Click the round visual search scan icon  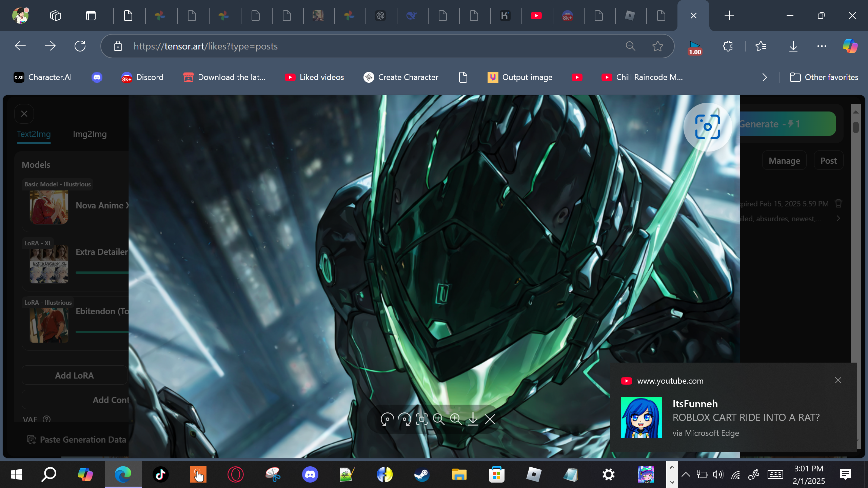coord(707,127)
